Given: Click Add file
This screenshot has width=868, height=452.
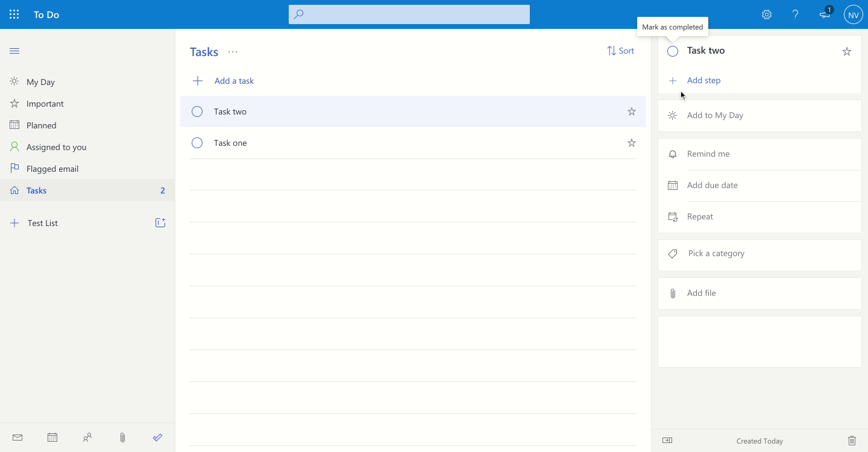Looking at the screenshot, I should 702,293.
